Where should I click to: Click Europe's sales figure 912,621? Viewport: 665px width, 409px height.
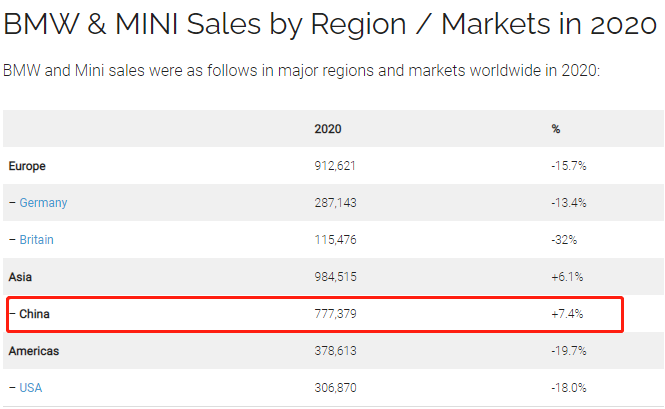point(335,166)
